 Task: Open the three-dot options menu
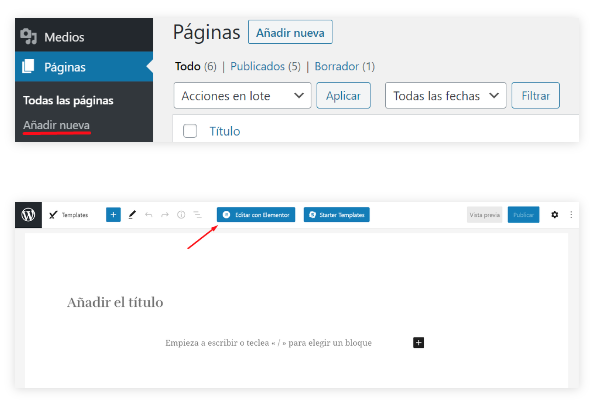(571, 215)
